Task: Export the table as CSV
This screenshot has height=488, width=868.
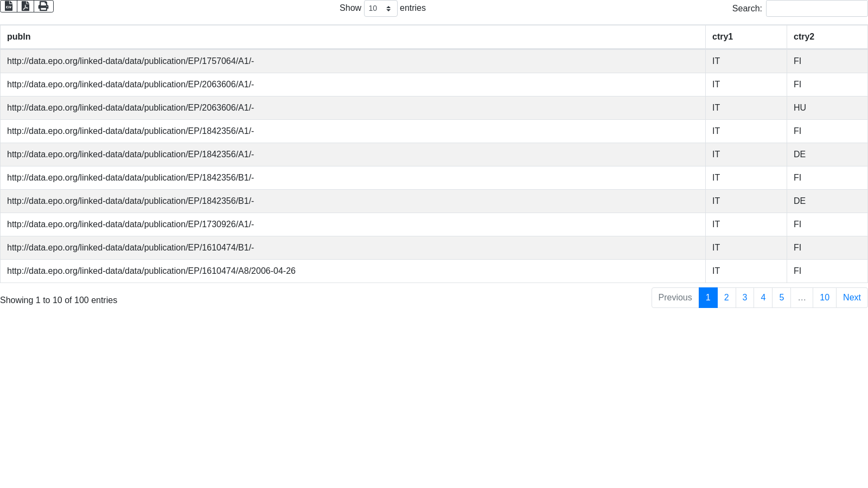Action: [x=9, y=6]
